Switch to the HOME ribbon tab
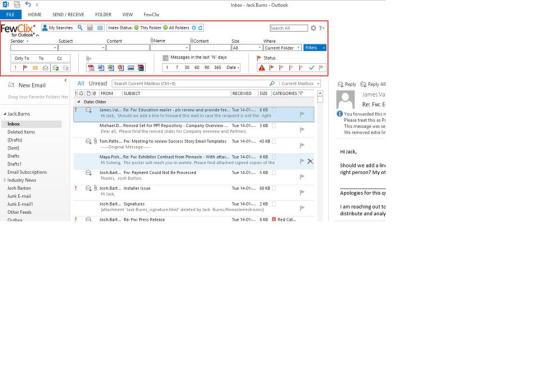The height and width of the screenshot is (383, 540). point(34,14)
